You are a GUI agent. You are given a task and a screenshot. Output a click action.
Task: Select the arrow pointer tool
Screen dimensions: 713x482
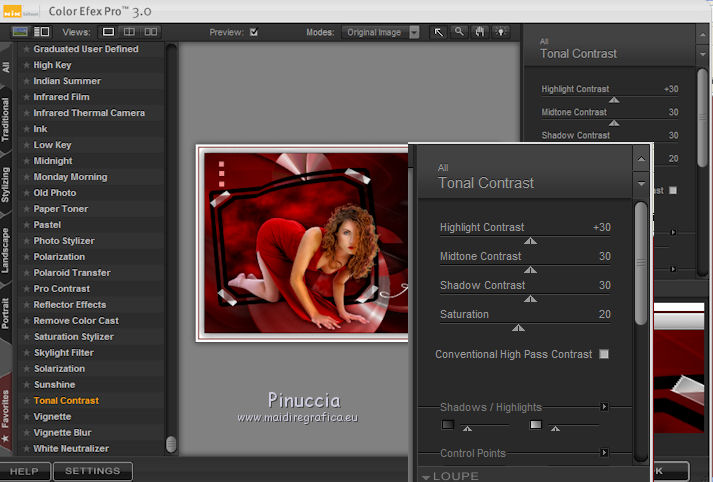coord(438,32)
